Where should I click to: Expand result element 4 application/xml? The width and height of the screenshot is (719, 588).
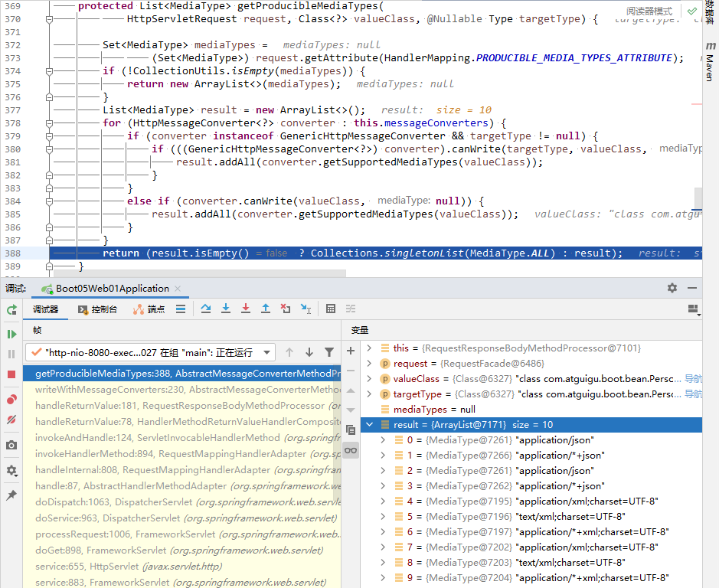click(x=383, y=501)
